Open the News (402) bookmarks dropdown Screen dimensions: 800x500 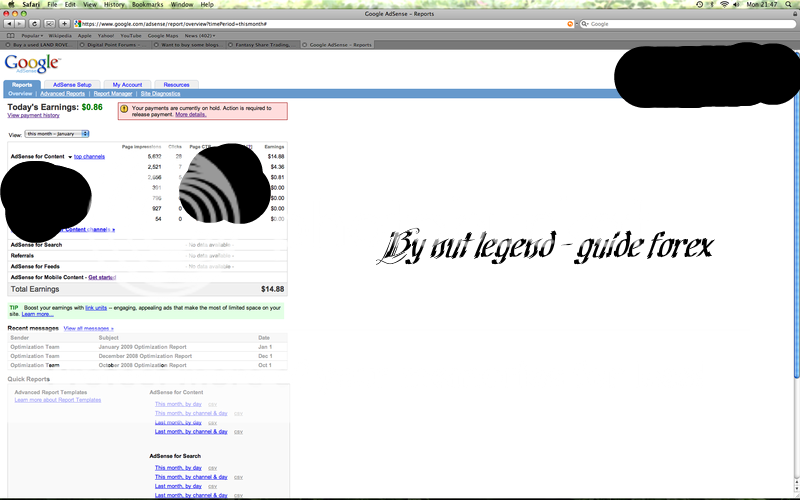click(x=199, y=36)
